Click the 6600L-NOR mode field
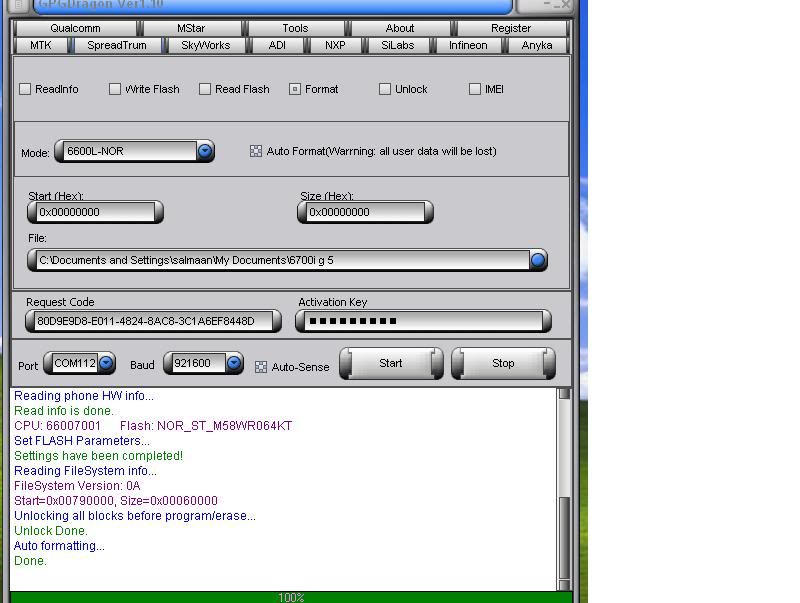The width and height of the screenshot is (800, 603). pos(131,151)
